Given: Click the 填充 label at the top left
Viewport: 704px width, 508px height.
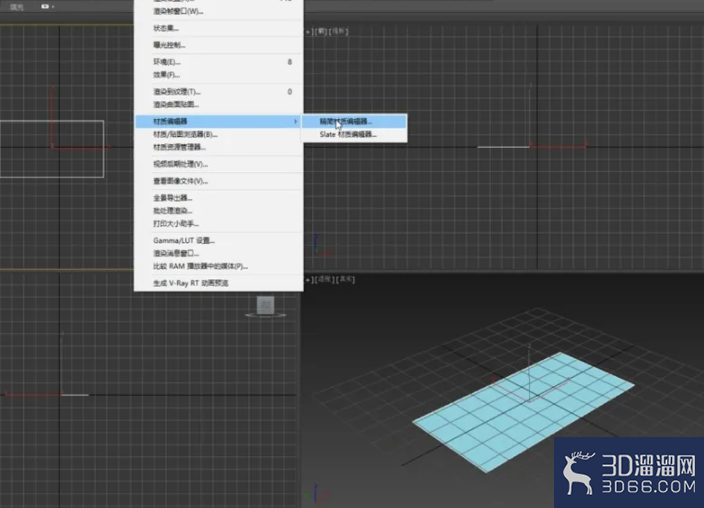Looking at the screenshot, I should click(x=17, y=7).
